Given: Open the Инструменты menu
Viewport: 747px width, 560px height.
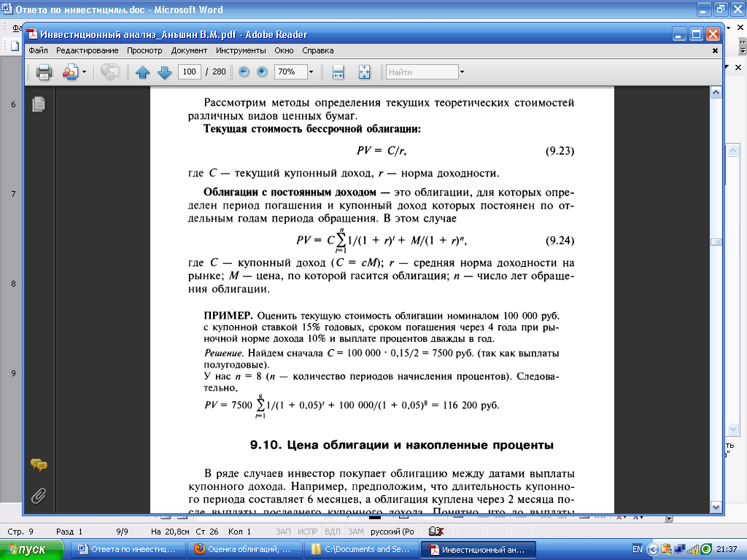Looking at the screenshot, I should pos(241,50).
